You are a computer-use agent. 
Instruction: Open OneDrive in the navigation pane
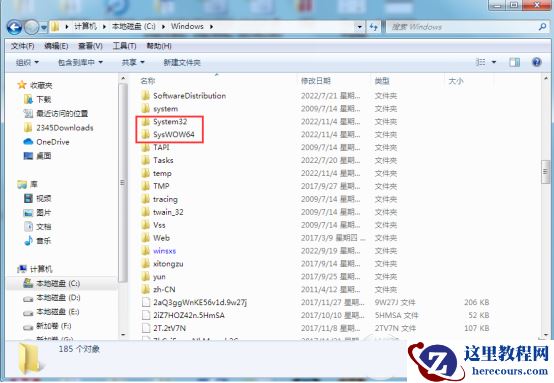pos(46,142)
